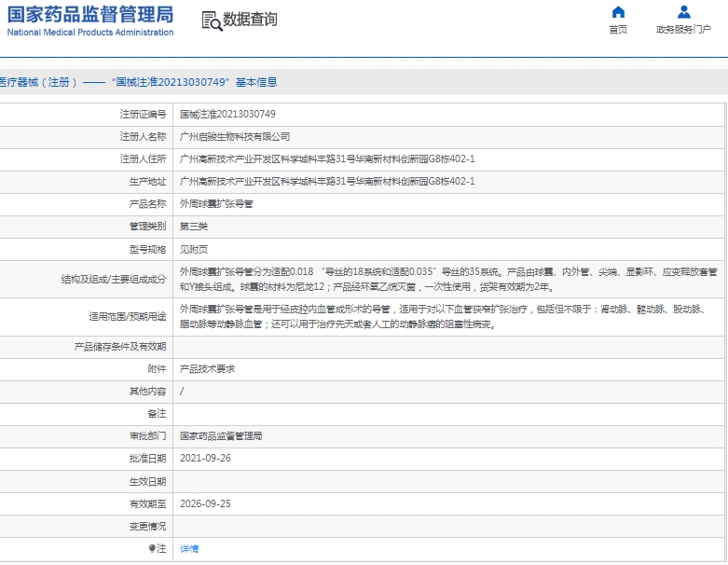Click the 结构及组成/主要组成成分 label
The image size is (728, 565).
pyautogui.click(x=114, y=279)
